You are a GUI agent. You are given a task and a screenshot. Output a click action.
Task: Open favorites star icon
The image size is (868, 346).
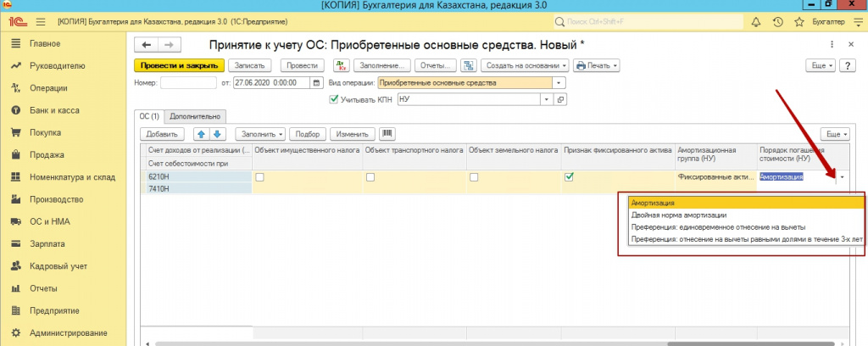coord(798,22)
